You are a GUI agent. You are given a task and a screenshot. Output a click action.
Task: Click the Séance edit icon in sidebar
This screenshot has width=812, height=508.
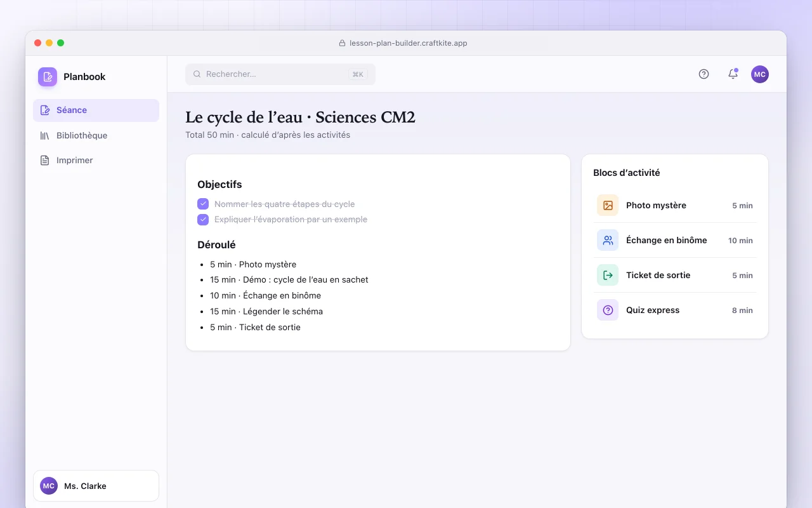[x=45, y=110]
